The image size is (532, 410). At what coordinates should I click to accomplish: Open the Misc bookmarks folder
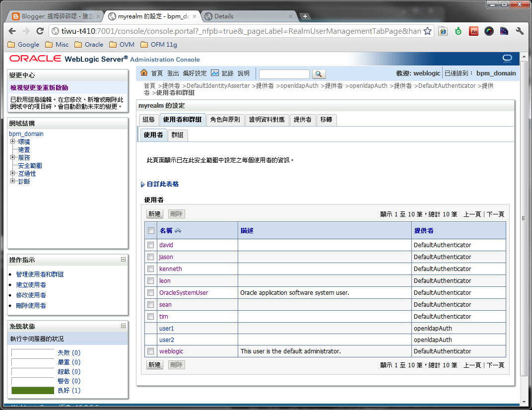tap(57, 45)
